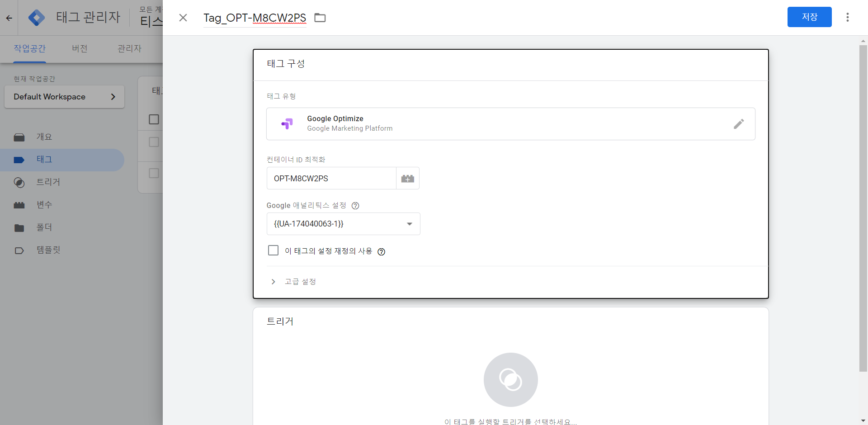Click the folder icon next to tag name
This screenshot has width=868, height=425.
coord(320,18)
